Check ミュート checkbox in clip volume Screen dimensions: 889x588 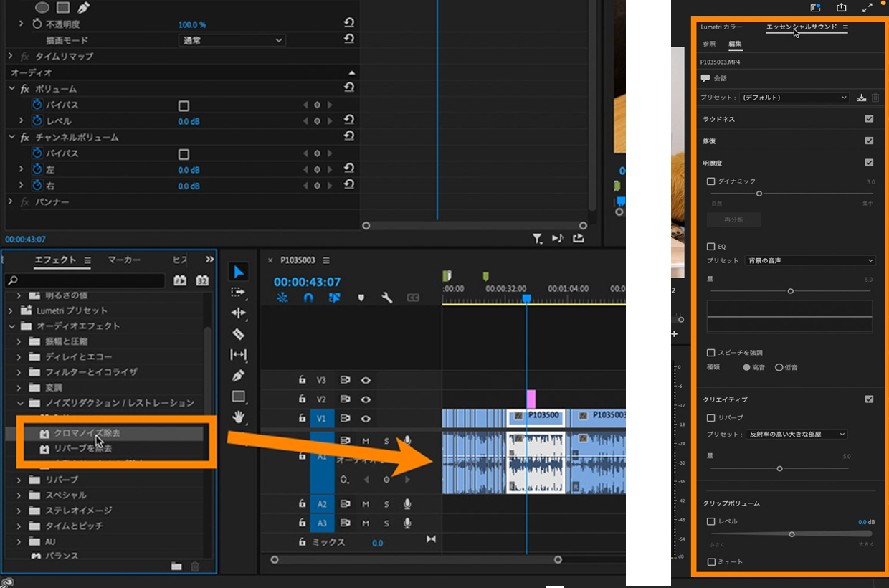point(711,562)
